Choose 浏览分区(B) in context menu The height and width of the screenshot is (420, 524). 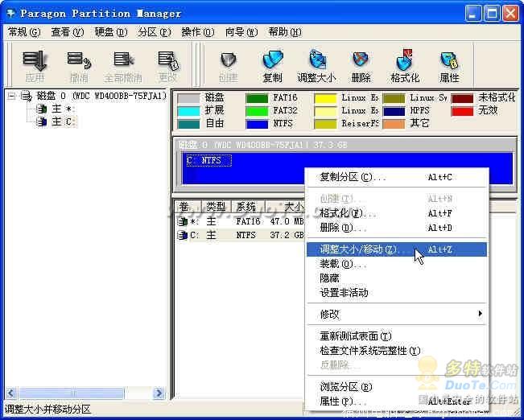397,387
